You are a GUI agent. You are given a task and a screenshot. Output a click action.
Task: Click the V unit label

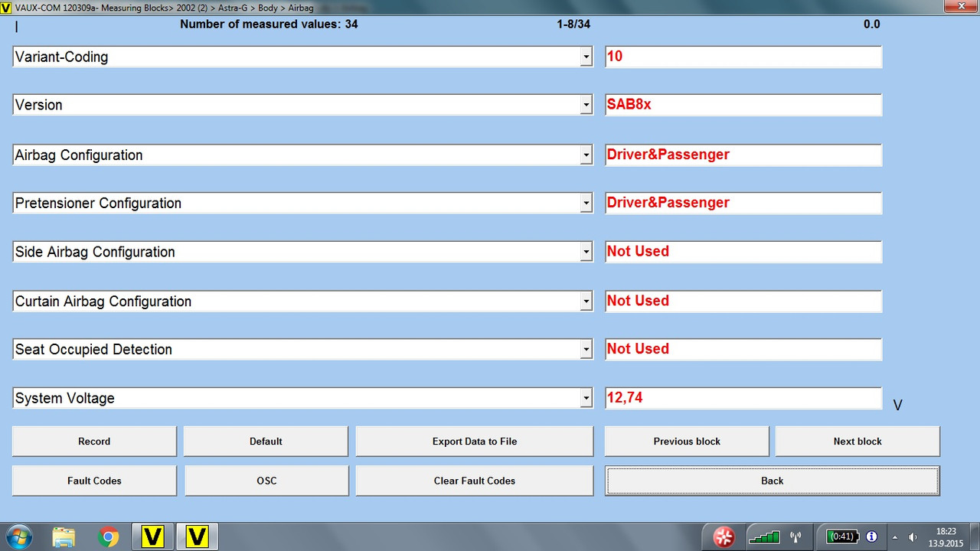tap(898, 405)
